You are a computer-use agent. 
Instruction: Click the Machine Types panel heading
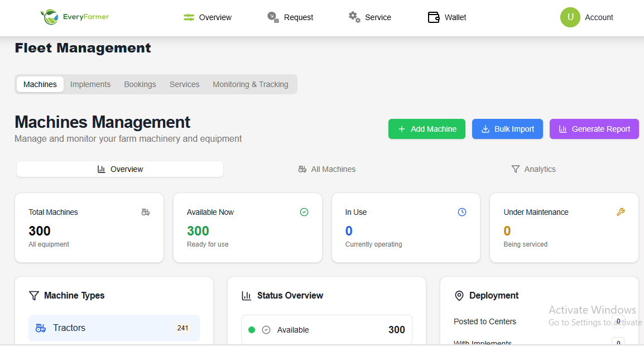click(74, 295)
